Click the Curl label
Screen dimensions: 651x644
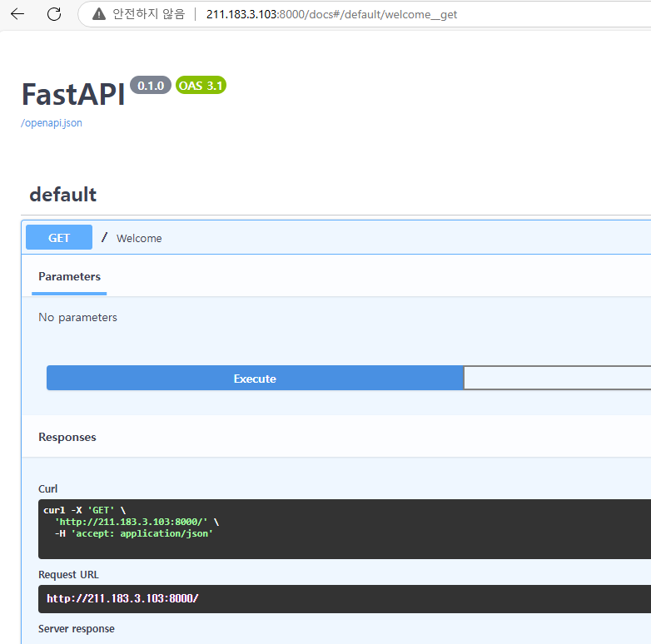click(x=47, y=488)
